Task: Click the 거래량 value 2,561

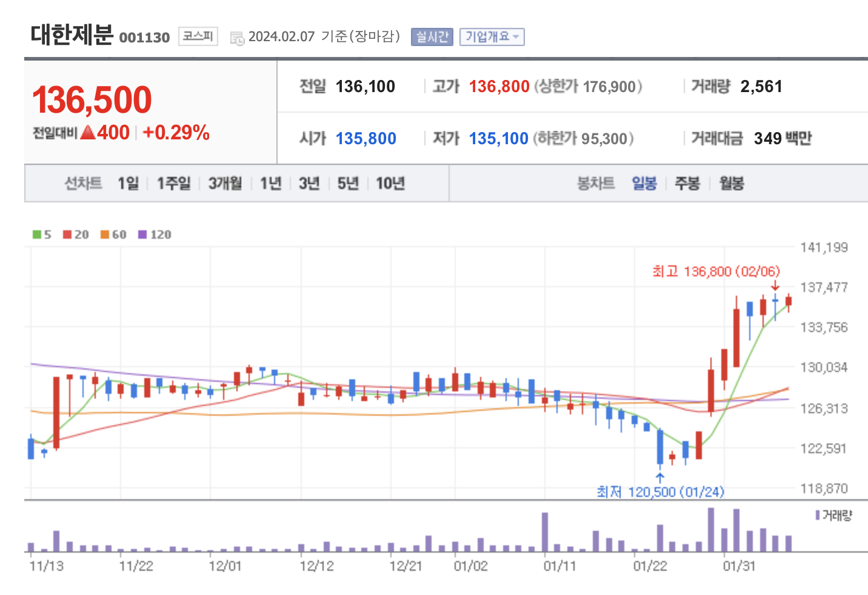Action: click(x=761, y=87)
